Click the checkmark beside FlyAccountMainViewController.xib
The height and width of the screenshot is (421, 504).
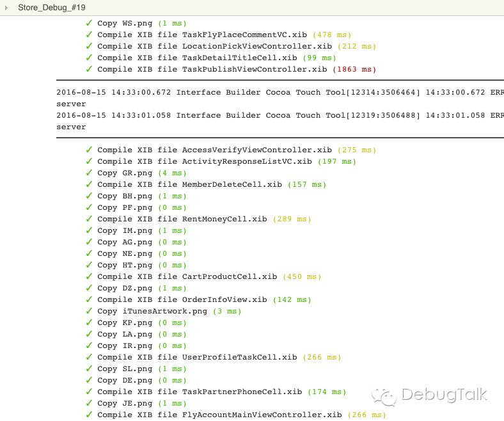[89, 415]
